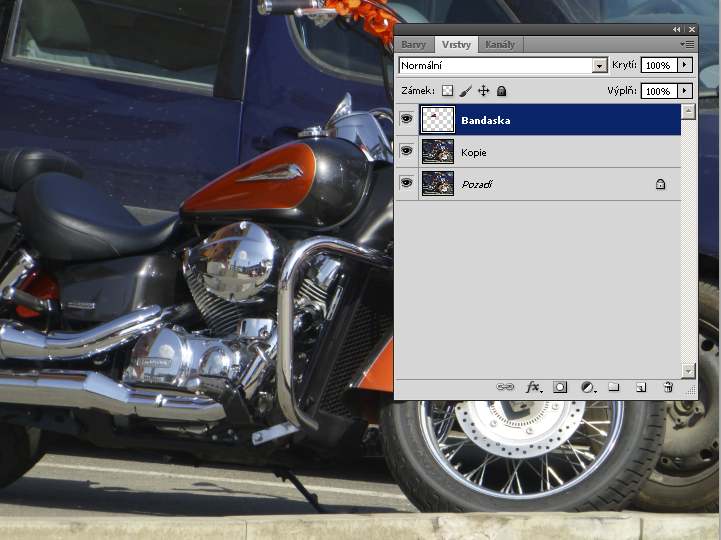Click the create new layer icon
This screenshot has height=540, width=721.
click(641, 387)
